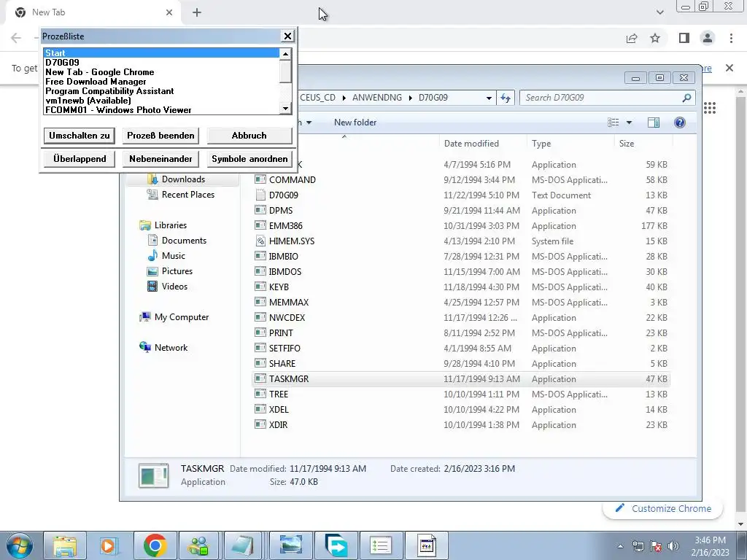Select vm1newb (Available) entry

click(x=161, y=101)
